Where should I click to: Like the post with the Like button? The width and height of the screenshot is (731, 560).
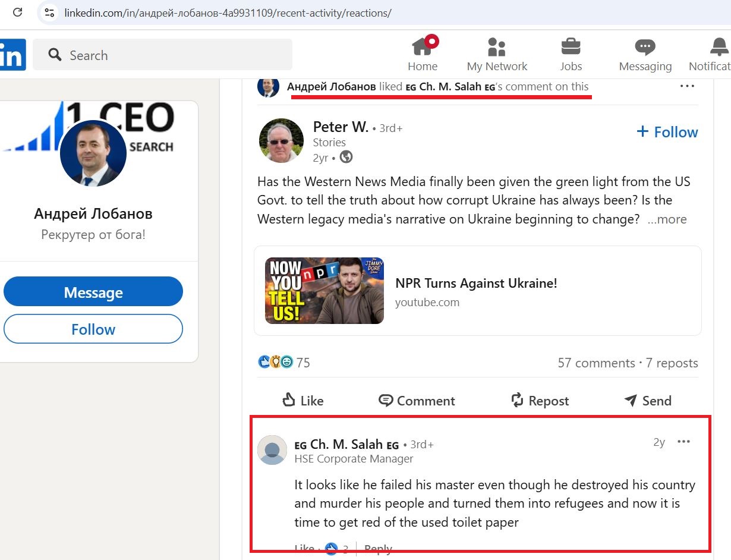(x=303, y=401)
